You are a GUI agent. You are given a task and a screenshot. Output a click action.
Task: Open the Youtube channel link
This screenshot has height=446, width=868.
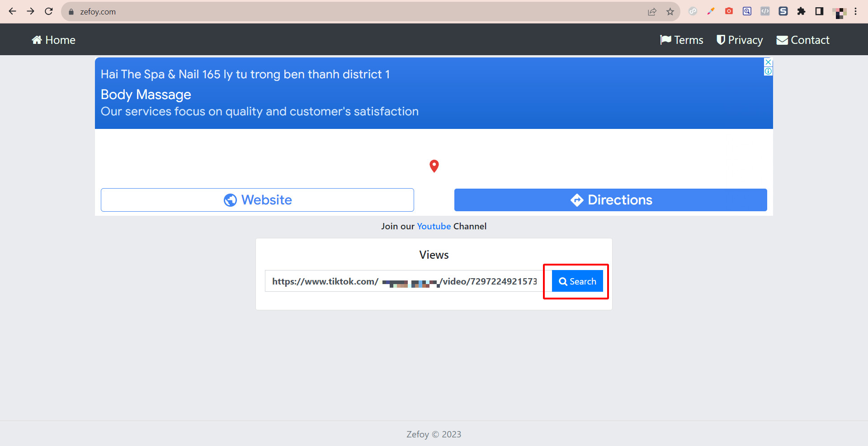[x=434, y=226]
